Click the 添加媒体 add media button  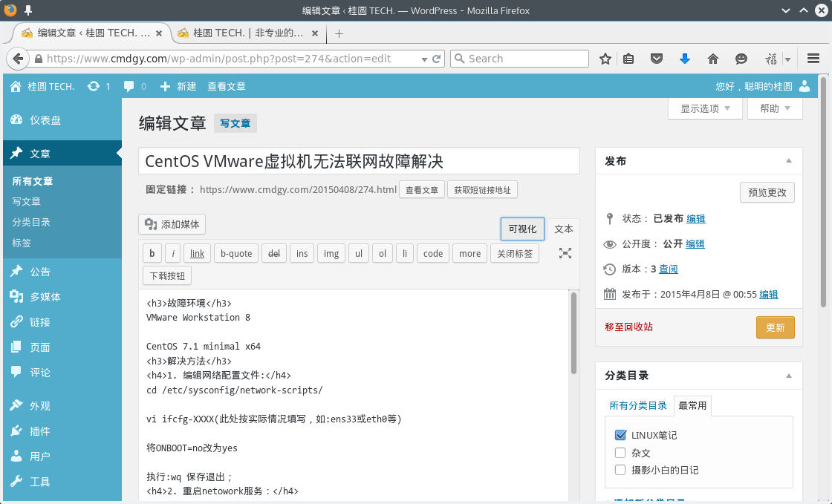(x=172, y=224)
